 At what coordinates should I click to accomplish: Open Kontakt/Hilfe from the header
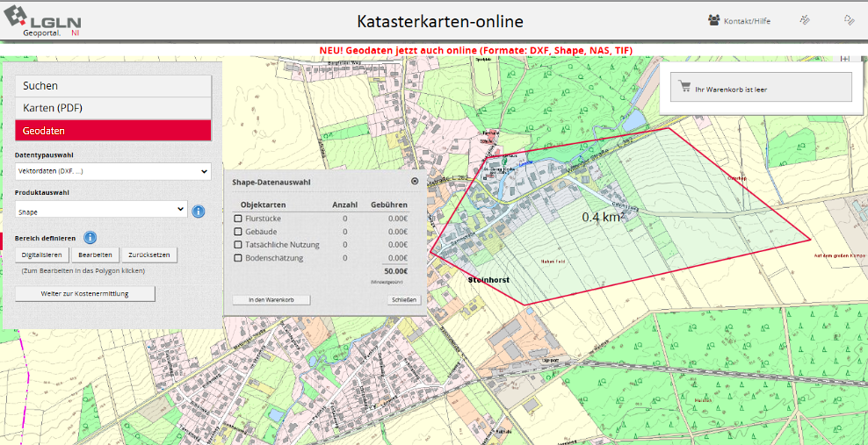(x=739, y=20)
